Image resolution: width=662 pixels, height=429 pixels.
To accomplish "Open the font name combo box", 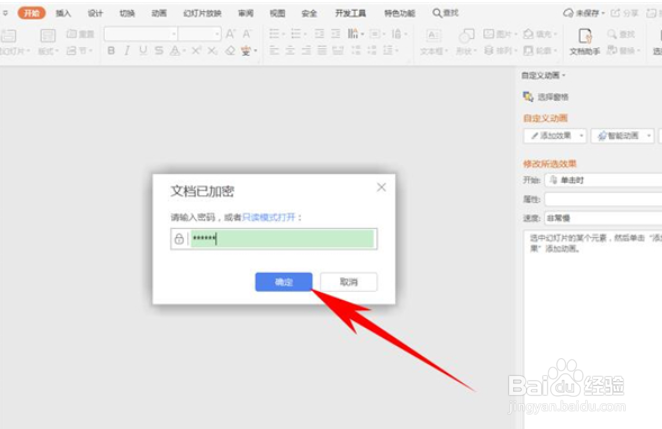I will tap(141, 34).
